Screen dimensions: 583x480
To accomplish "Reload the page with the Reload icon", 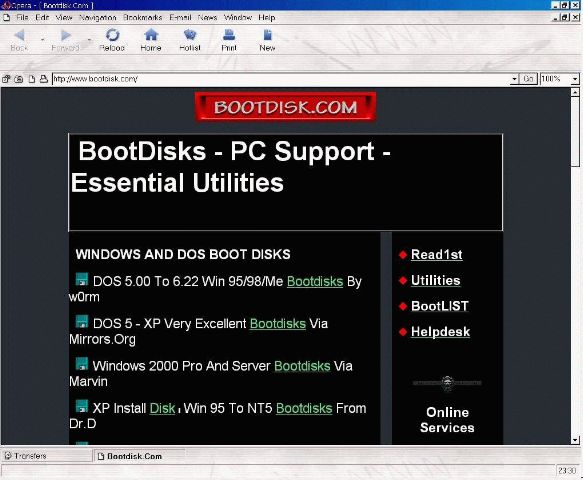I will click(112, 35).
